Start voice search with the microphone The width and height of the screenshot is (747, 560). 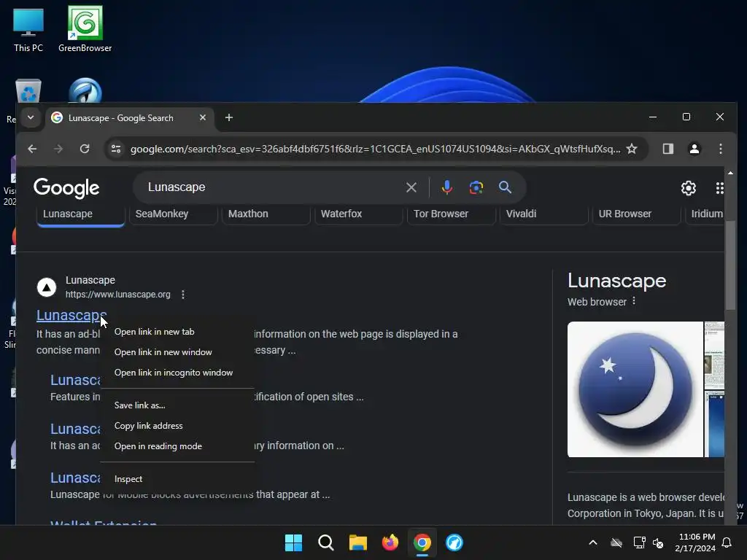pos(447,187)
